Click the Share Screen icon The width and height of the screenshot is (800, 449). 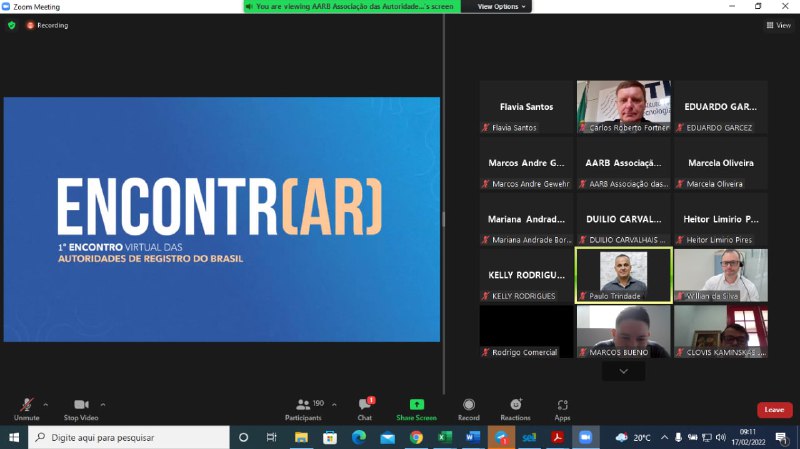point(416,405)
